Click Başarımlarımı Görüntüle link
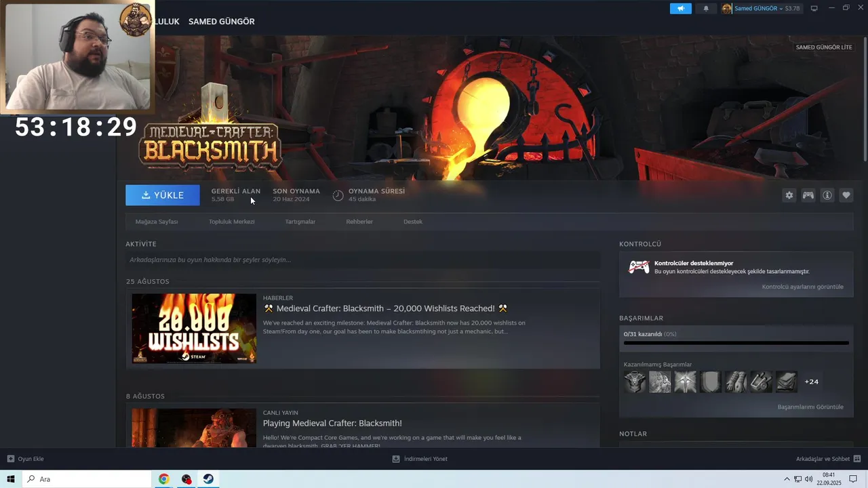 [x=810, y=407]
